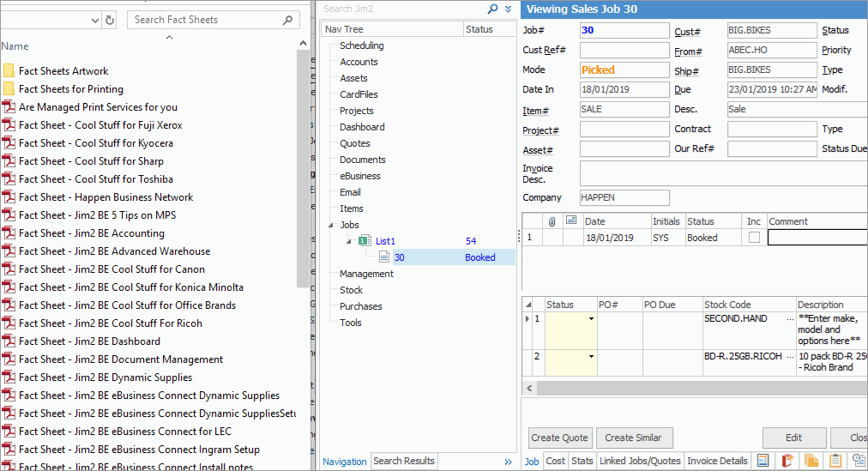Click into the Cust Ref# field
This screenshot has width=868, height=471.
(624, 51)
